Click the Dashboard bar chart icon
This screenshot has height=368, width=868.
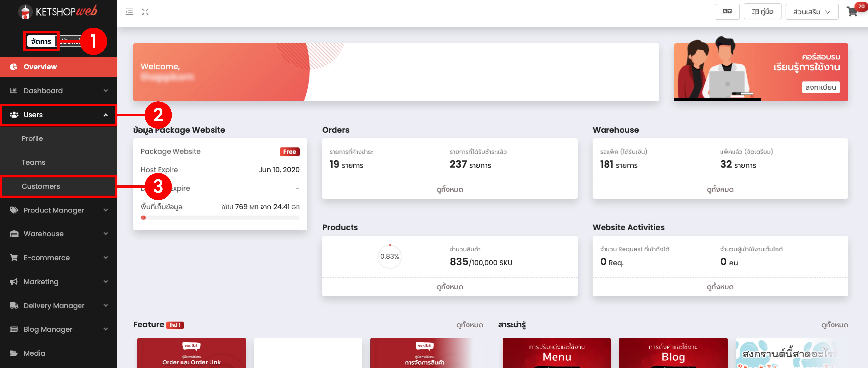tap(13, 91)
